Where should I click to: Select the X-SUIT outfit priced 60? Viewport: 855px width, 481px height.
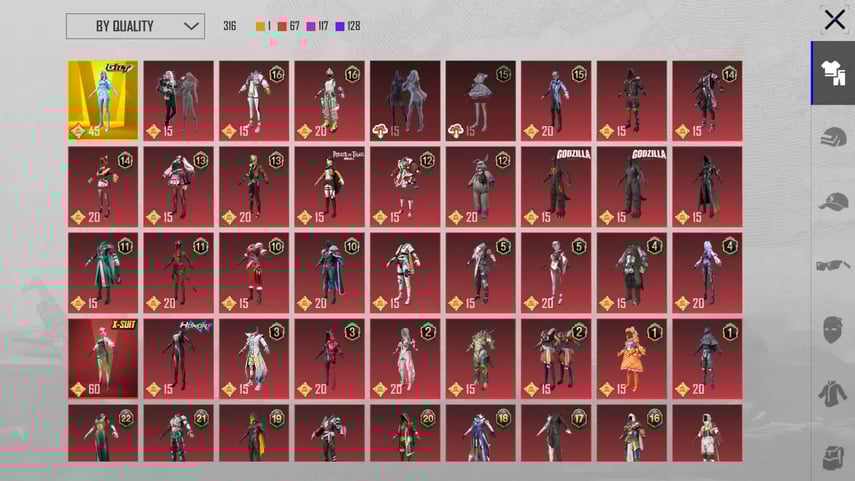coord(102,358)
